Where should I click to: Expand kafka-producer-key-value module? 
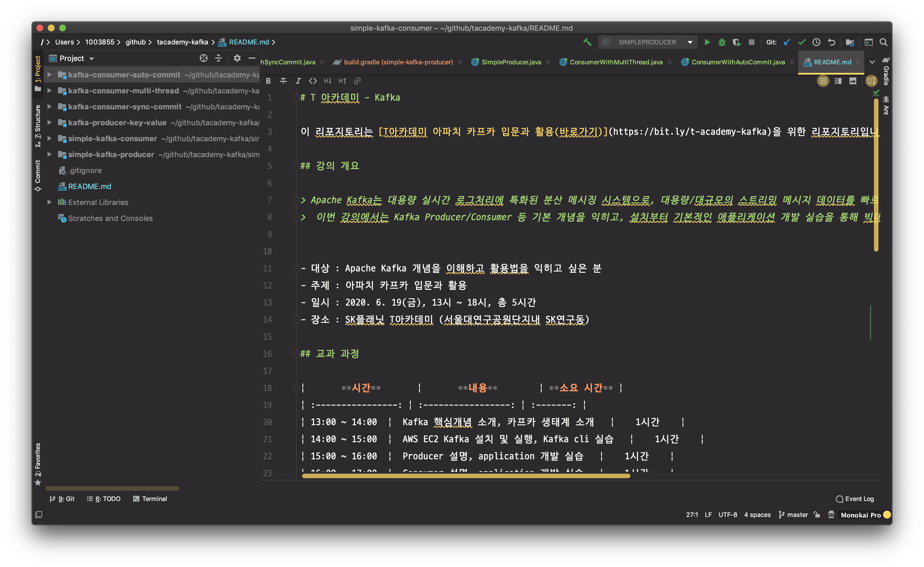pos(49,122)
